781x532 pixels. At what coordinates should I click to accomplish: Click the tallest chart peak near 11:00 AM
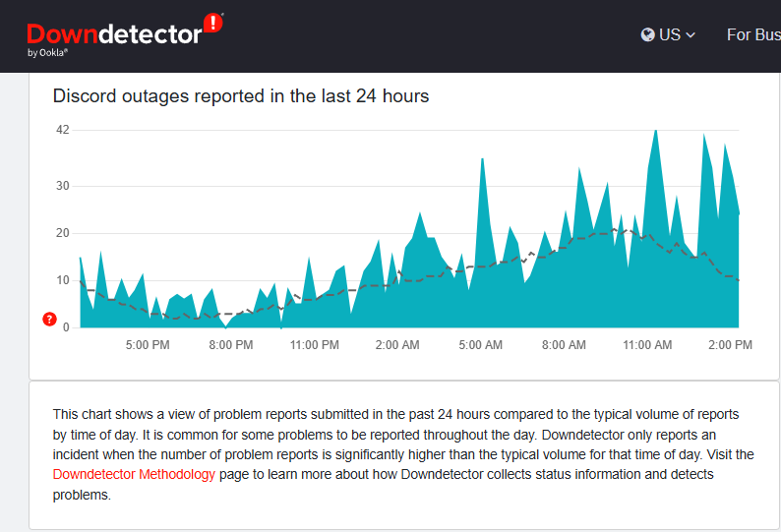tap(656, 132)
